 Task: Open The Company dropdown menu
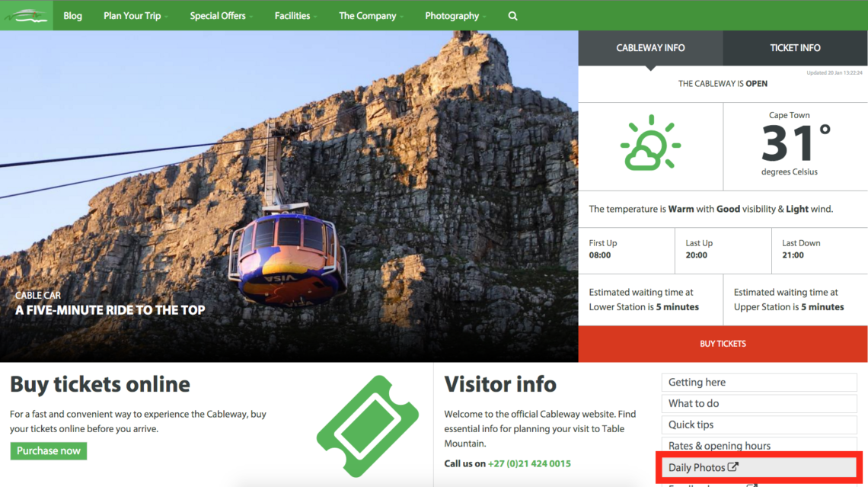(x=371, y=16)
